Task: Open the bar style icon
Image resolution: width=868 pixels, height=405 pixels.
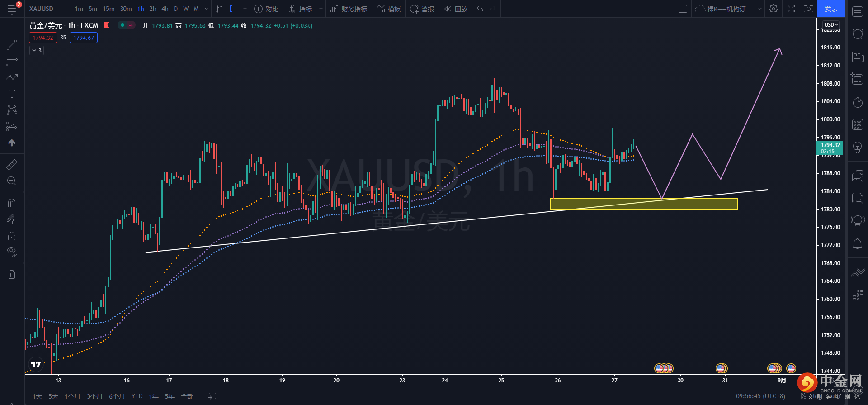Action: pos(220,9)
